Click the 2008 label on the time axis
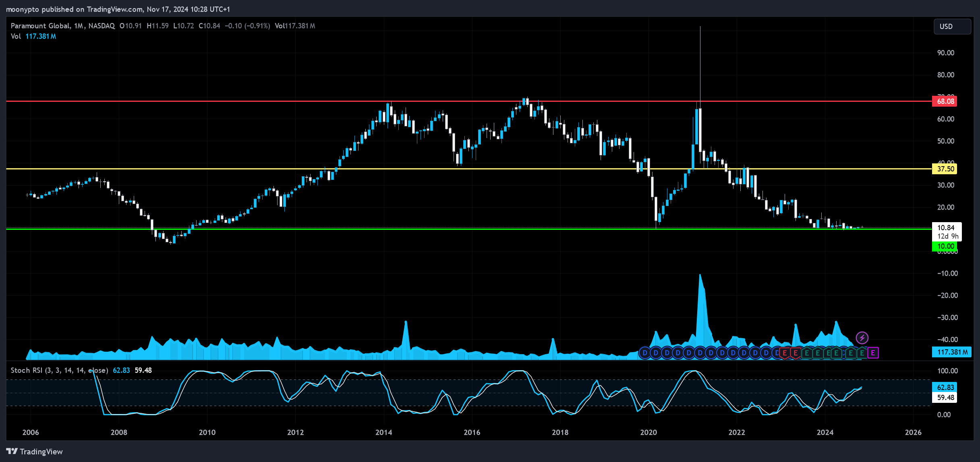Image resolution: width=980 pixels, height=462 pixels. pos(119,432)
